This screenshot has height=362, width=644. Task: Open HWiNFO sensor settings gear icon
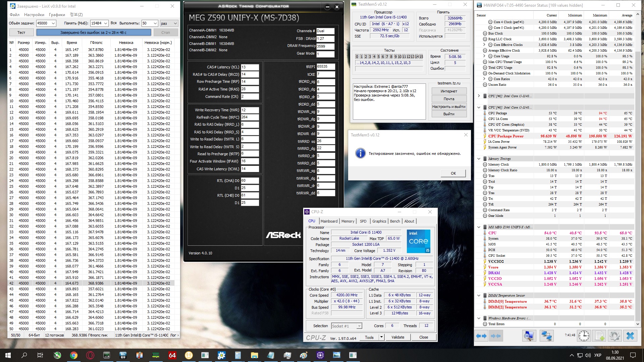[x=614, y=336]
